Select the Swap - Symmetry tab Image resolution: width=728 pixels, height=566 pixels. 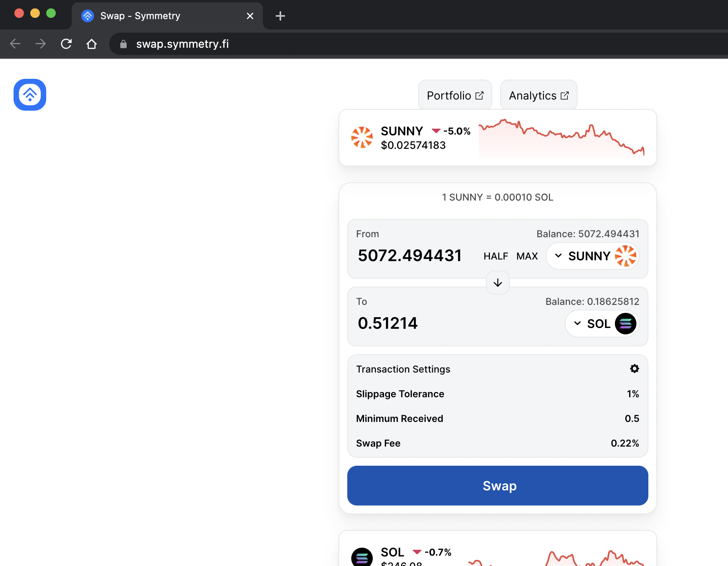[x=167, y=16]
